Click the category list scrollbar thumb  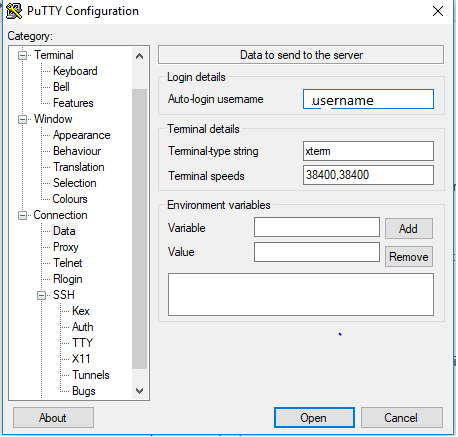(x=140, y=229)
